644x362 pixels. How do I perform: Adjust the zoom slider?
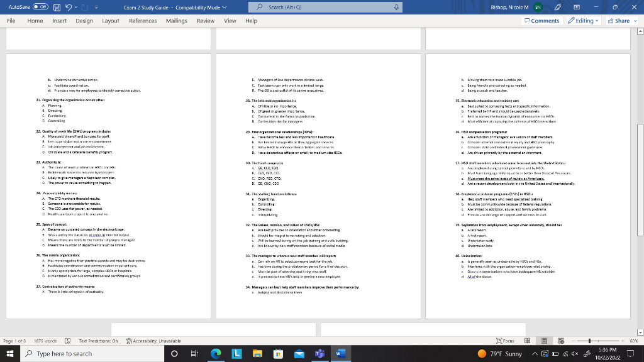pos(589,341)
